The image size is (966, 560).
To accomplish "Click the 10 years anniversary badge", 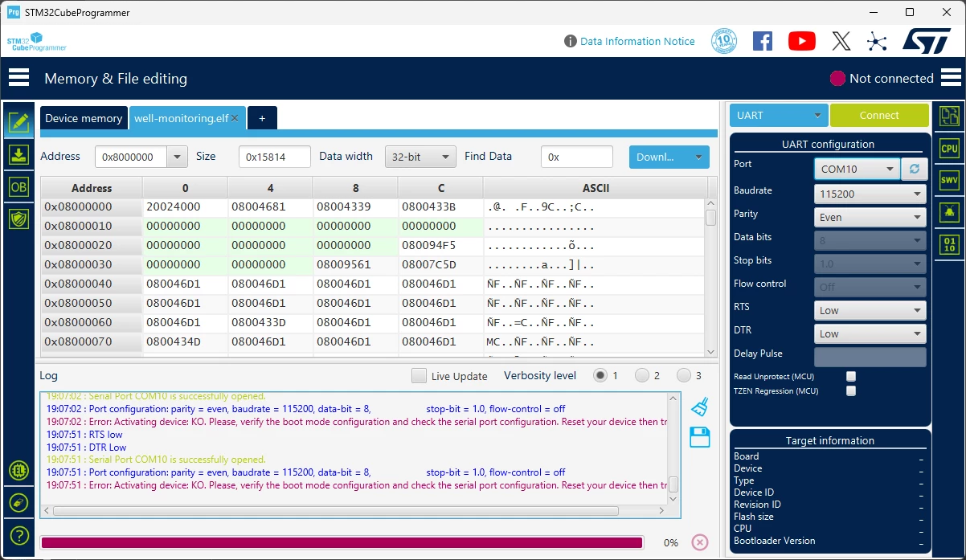I will [724, 41].
